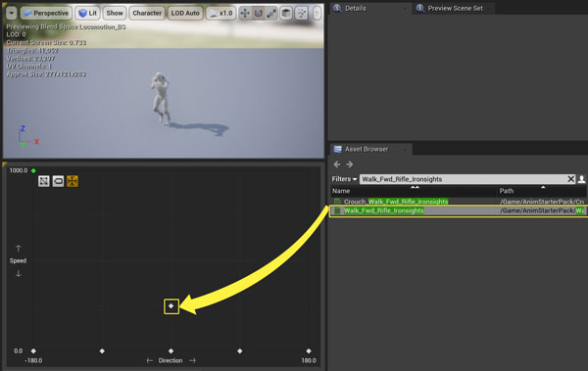Image resolution: width=588 pixels, height=371 pixels.
Task: Select the scale mode icon
Action: coord(271,14)
